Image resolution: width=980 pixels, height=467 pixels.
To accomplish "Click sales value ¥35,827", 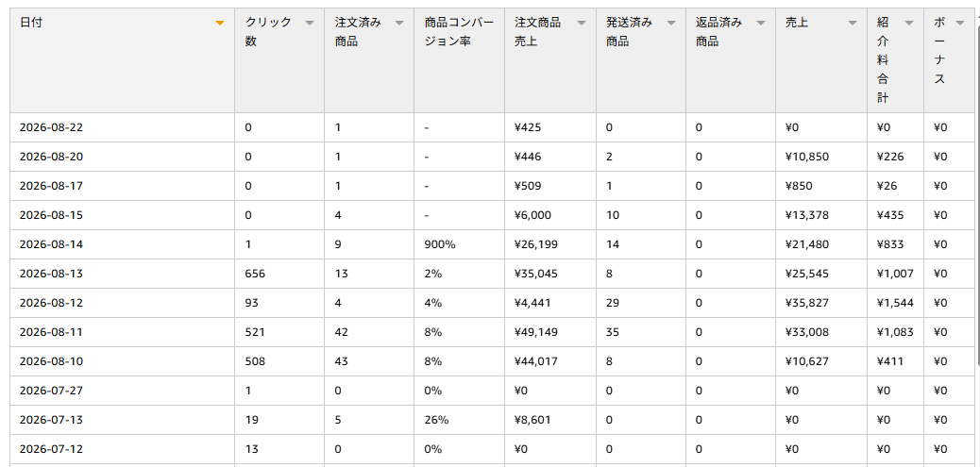I will (x=807, y=303).
